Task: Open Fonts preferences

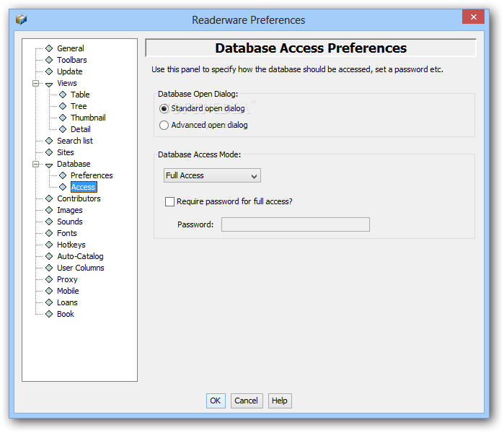Action: (67, 233)
